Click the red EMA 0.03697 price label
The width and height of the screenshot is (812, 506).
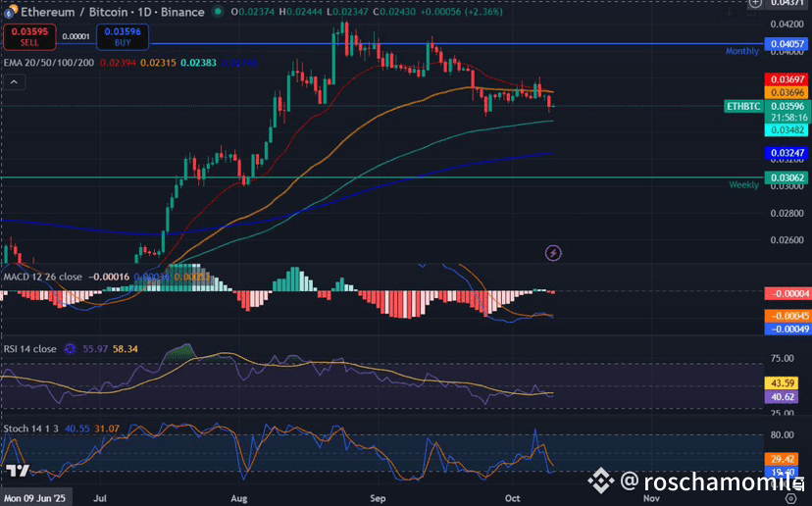tap(787, 79)
